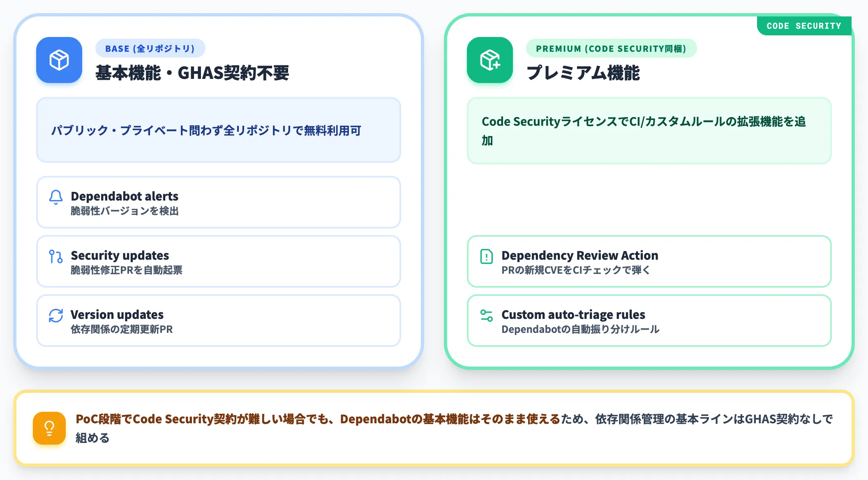Click the green package-plus icon
This screenshot has height=480, width=868.
pos(490,60)
